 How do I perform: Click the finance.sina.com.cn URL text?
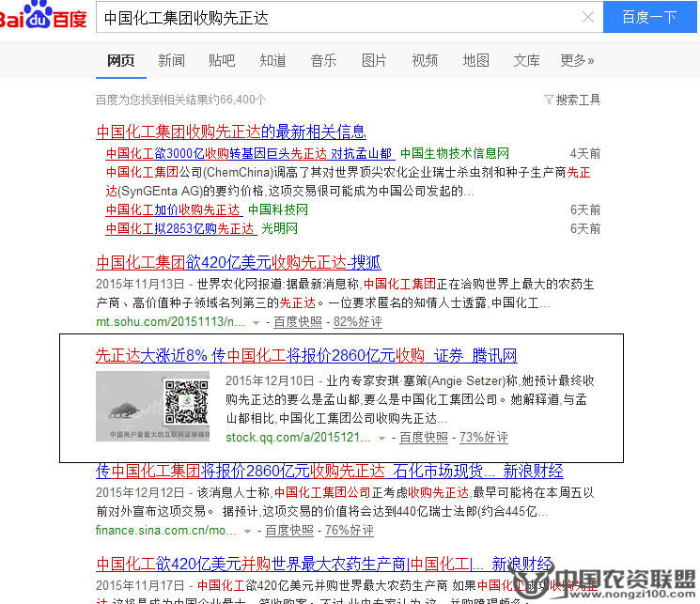166,531
